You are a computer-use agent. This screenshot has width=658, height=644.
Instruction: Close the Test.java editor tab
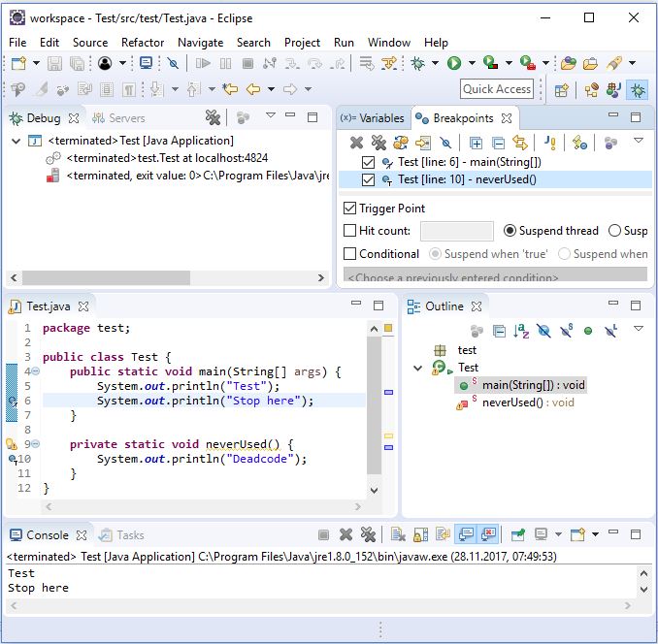point(83,306)
